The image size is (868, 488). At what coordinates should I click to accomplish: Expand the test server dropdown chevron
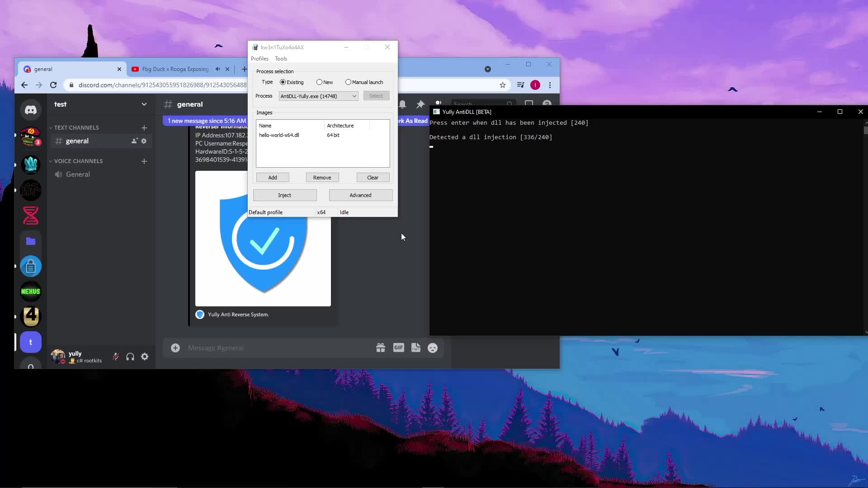coord(144,104)
